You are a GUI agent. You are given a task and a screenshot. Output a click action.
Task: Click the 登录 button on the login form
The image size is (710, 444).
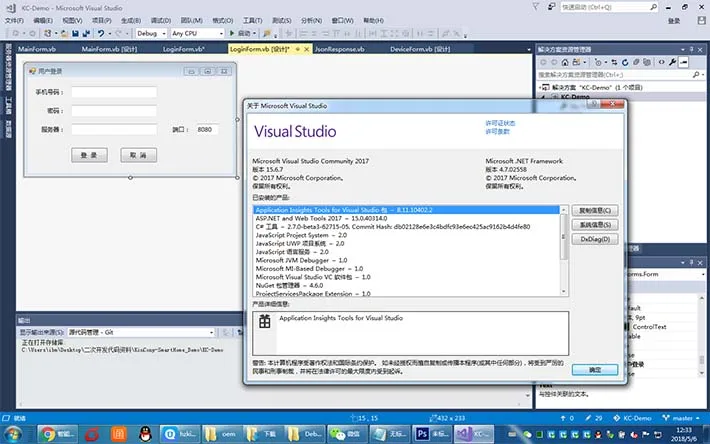pos(89,155)
